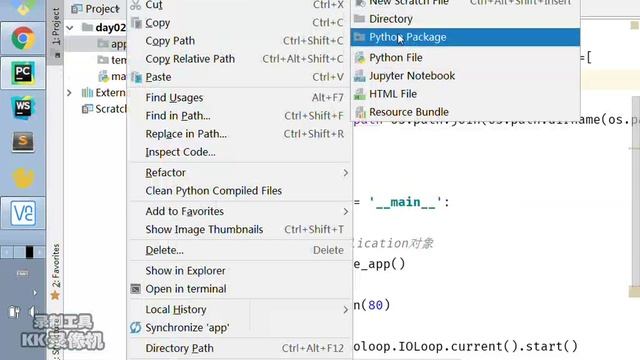
Task: Open the Local History submenu arrow
Action: tap(346, 310)
